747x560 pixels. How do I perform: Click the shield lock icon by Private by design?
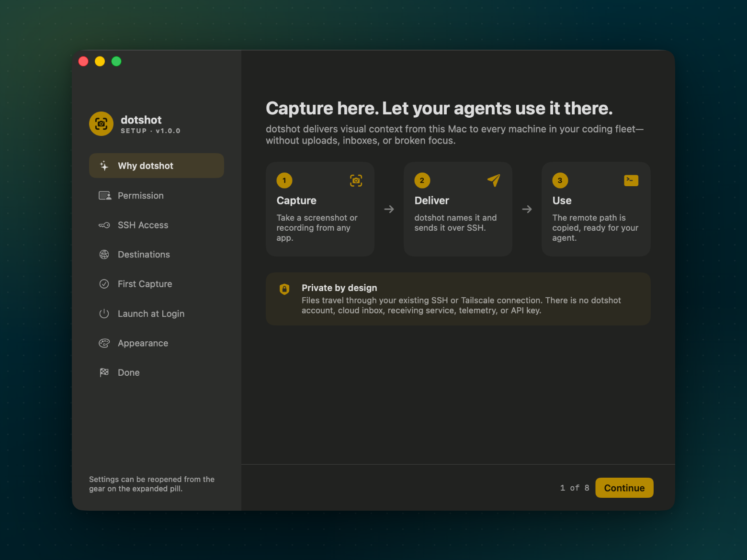[284, 289]
